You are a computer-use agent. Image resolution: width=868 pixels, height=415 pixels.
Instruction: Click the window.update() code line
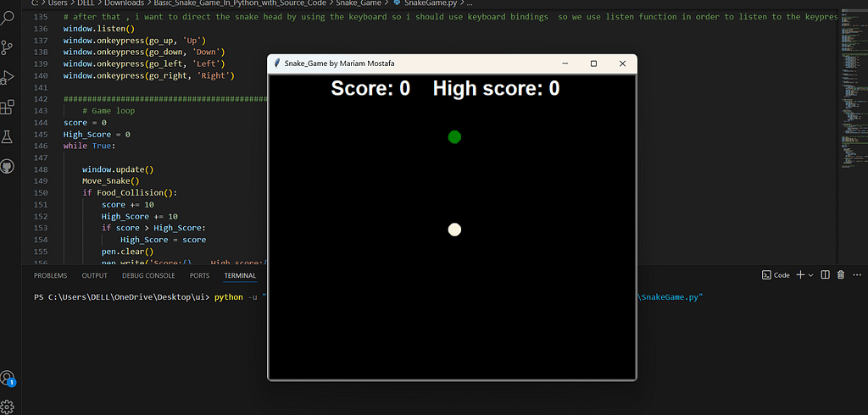click(118, 169)
